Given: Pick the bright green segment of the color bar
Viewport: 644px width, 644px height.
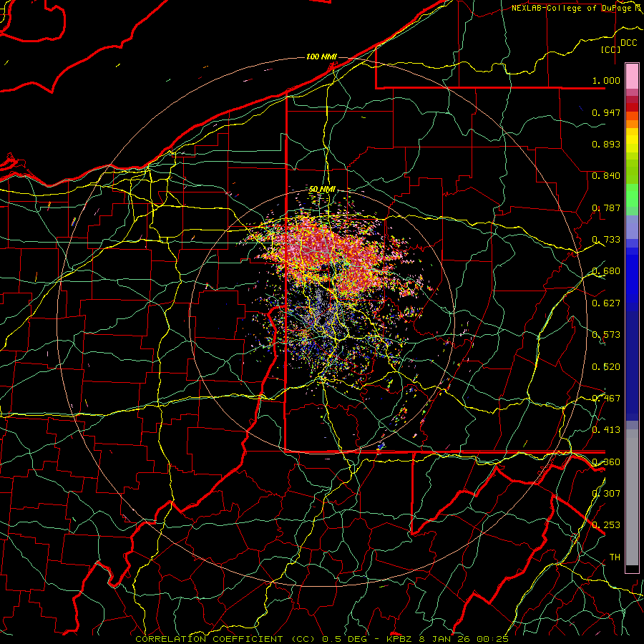Looking at the screenshot, I should point(632,195).
